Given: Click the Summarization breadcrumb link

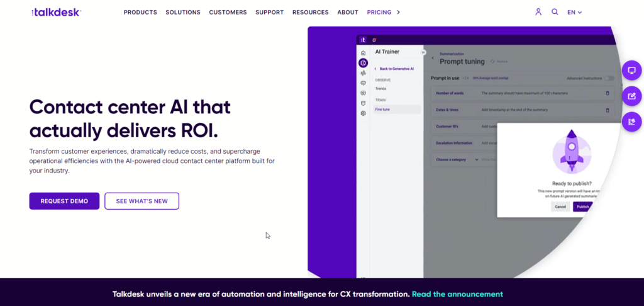Looking at the screenshot, I should tap(452, 54).
